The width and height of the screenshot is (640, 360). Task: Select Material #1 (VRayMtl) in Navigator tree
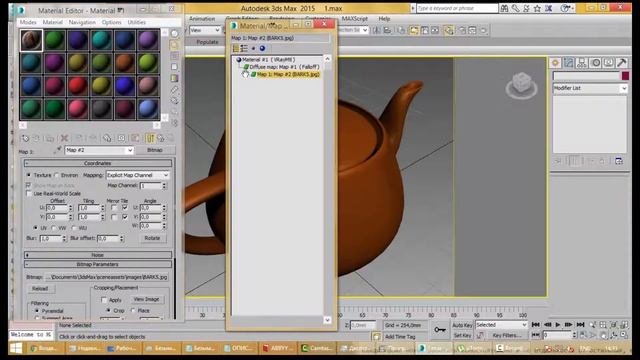point(268,60)
